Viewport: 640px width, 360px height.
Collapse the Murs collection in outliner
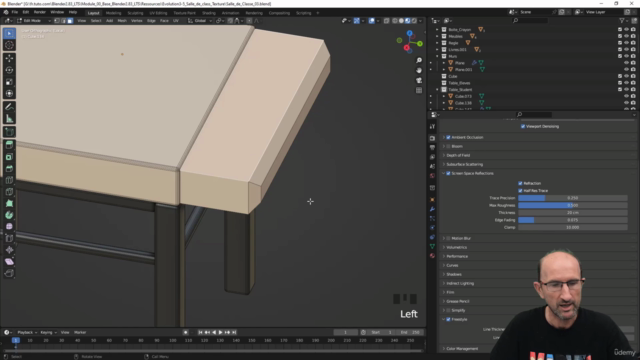(x=437, y=56)
